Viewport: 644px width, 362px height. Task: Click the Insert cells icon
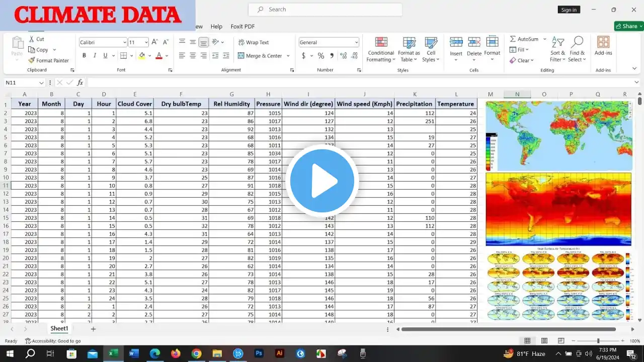point(456,43)
